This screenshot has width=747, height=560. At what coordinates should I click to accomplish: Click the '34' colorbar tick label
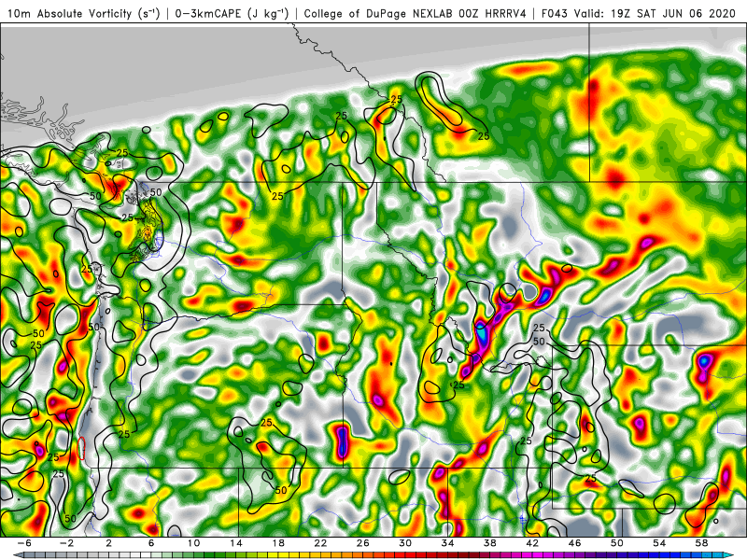(x=448, y=543)
